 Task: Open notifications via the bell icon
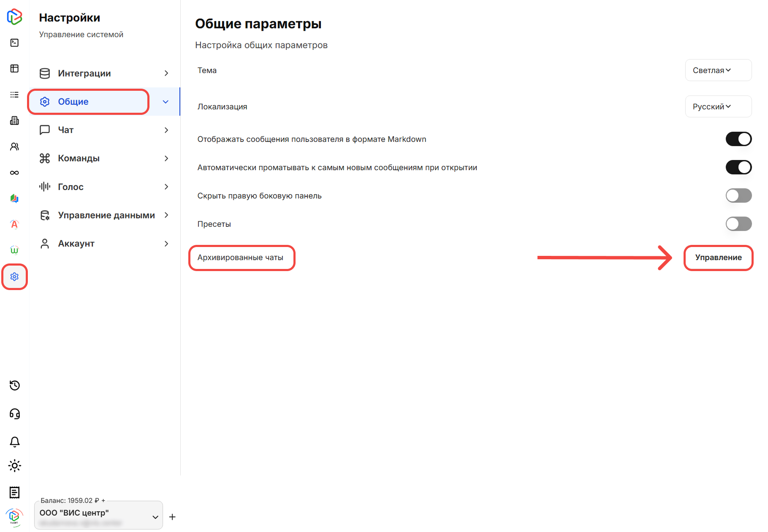pos(14,441)
